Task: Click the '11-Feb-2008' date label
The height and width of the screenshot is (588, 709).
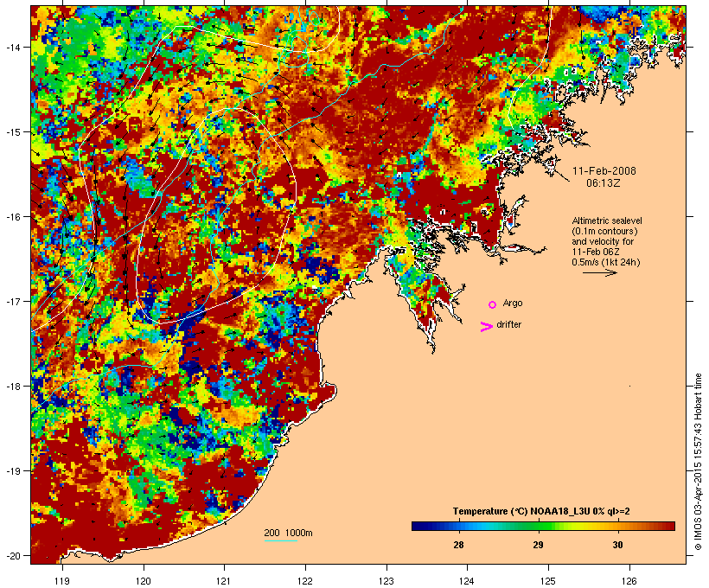Action: click(604, 171)
